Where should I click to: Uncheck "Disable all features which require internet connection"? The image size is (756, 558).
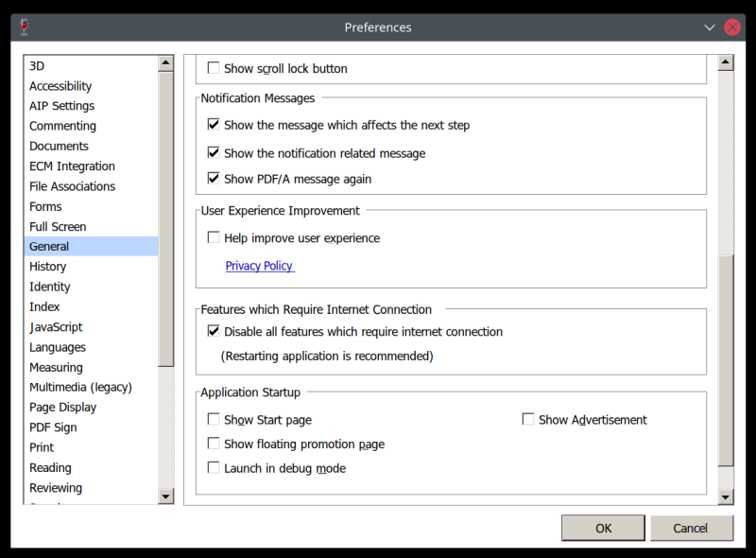[214, 331]
